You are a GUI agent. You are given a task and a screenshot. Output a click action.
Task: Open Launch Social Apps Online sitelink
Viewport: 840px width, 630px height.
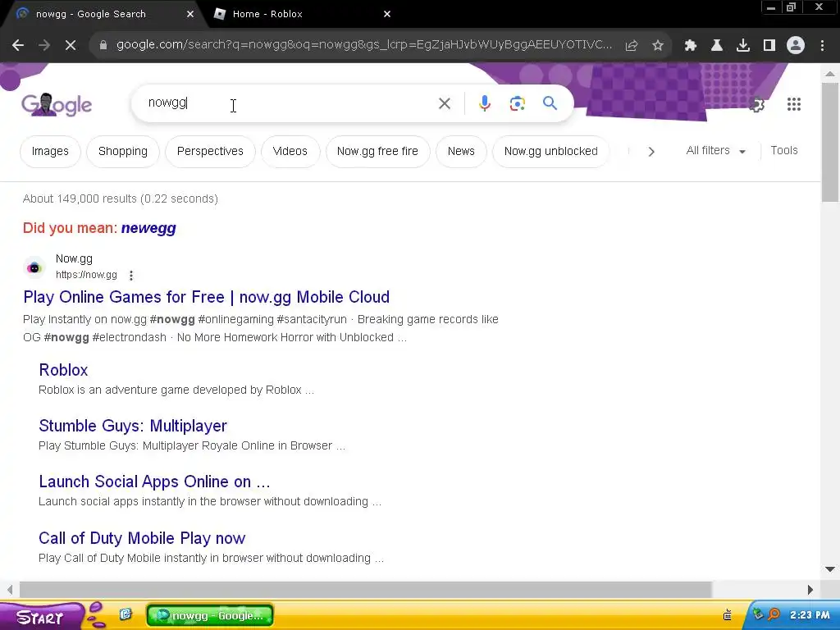click(154, 482)
